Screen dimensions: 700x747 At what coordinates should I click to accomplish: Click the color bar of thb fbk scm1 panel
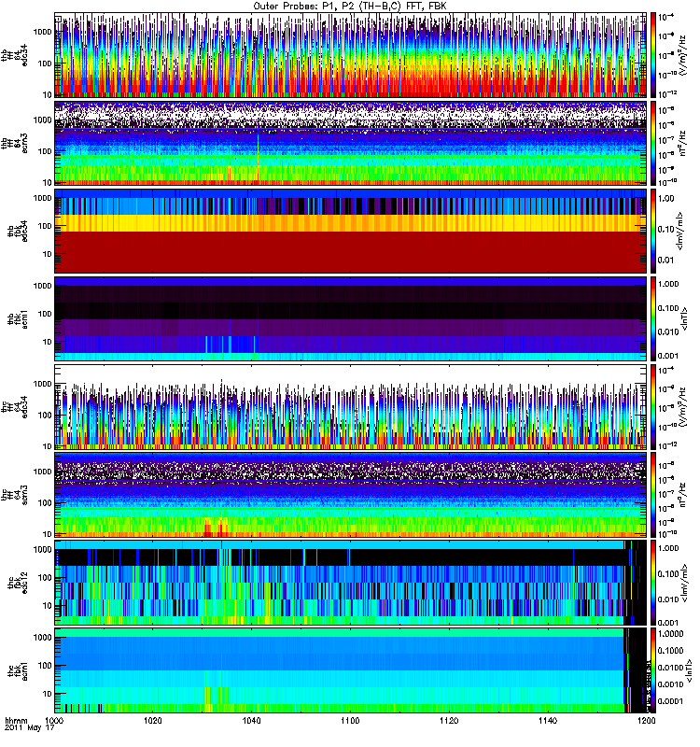coord(656,318)
